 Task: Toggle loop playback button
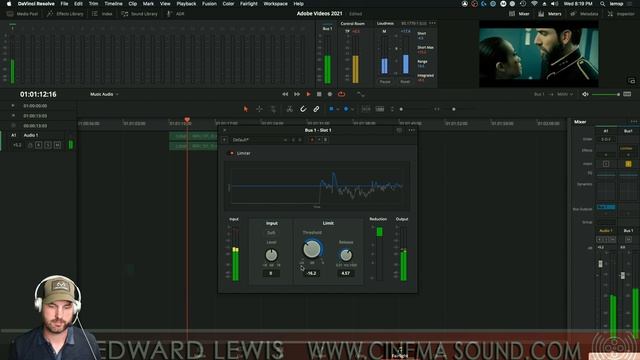342,94
